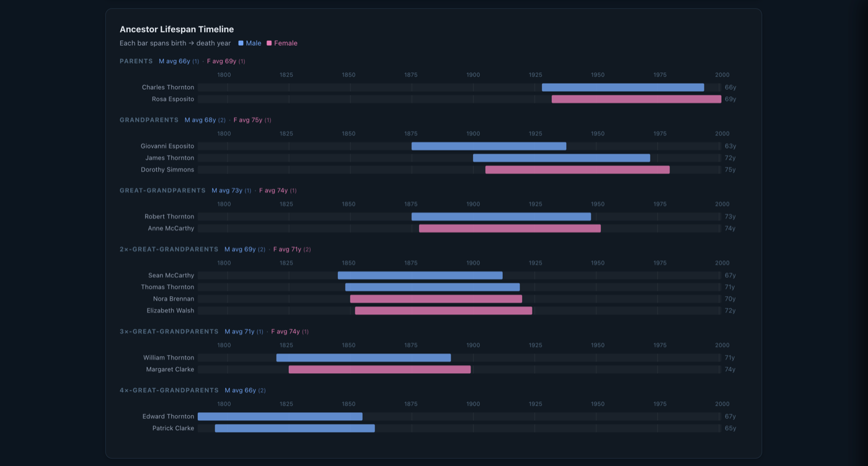Click Patrick Clarke's lifespan bar
Viewport: 868px width, 466px height.
[x=295, y=429]
